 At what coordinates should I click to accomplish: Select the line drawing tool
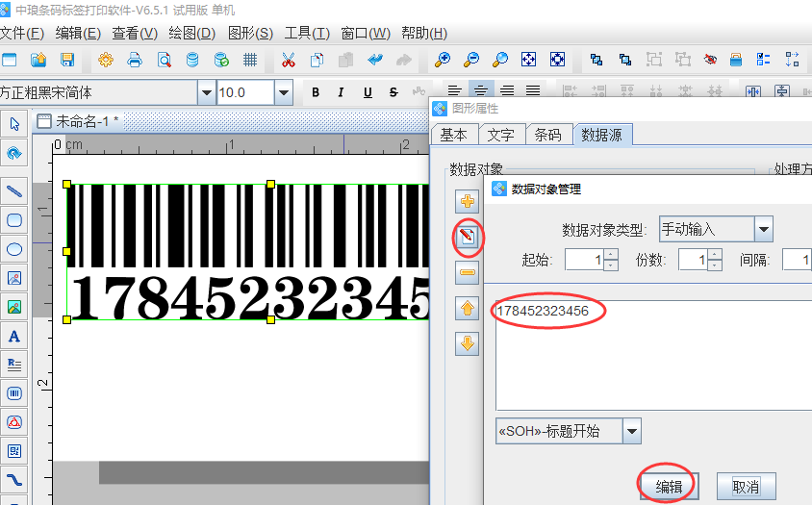click(x=14, y=191)
